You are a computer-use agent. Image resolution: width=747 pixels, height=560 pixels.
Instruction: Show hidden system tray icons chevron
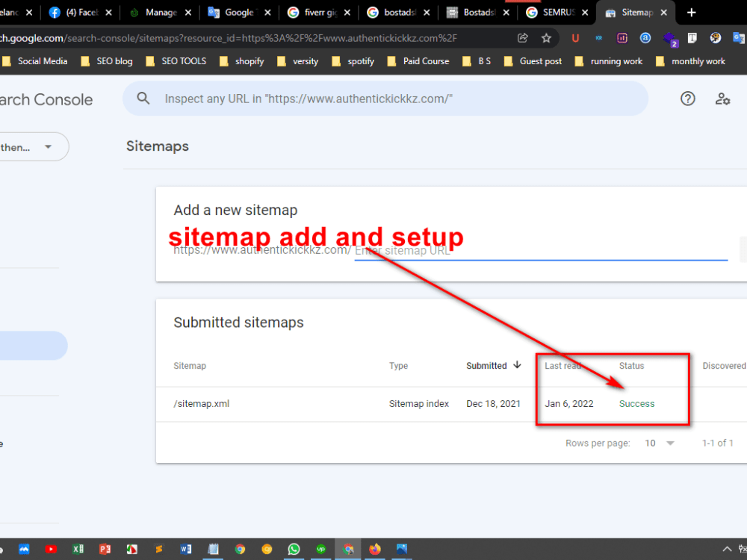pos(727,549)
